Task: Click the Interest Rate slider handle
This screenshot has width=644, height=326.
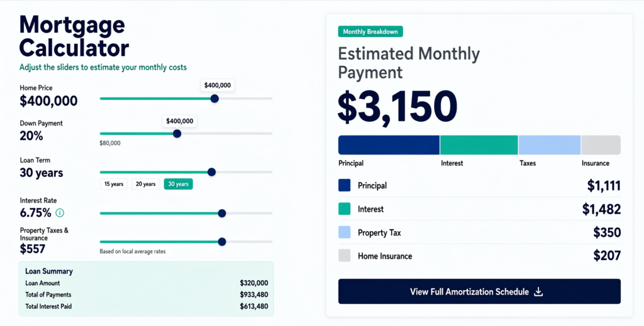Action: [x=222, y=213]
